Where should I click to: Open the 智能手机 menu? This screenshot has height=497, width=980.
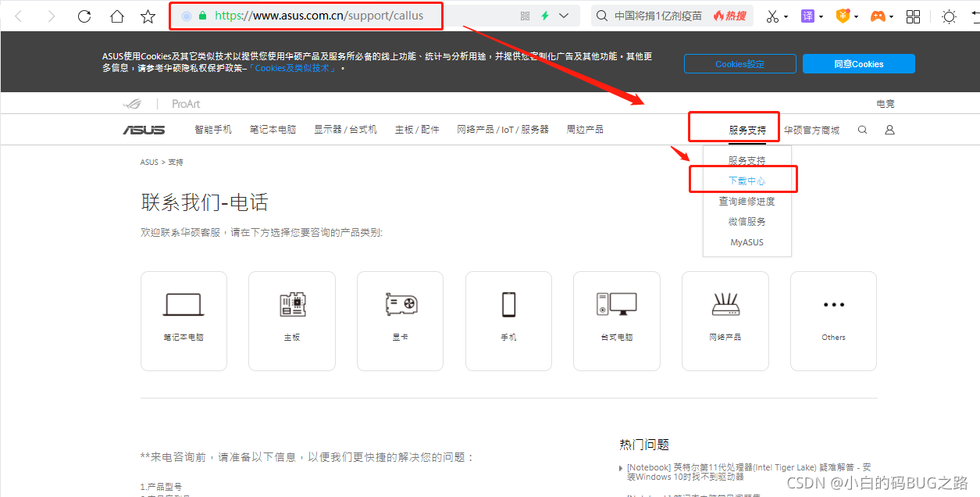tap(213, 130)
